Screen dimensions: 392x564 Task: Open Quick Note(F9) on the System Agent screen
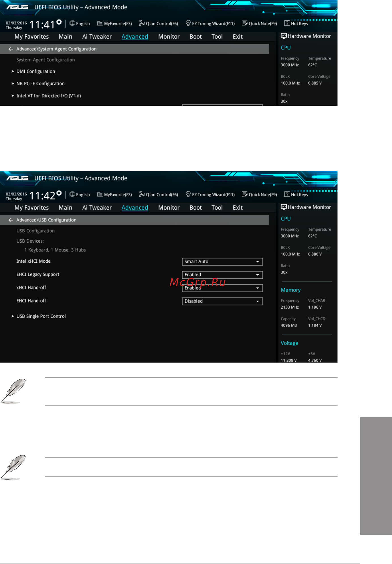259,24
